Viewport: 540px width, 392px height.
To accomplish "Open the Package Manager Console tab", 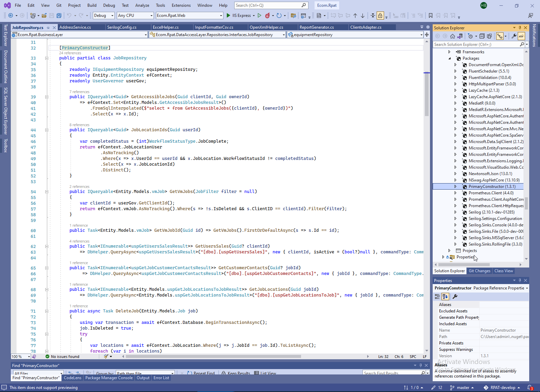I will [x=109, y=378].
